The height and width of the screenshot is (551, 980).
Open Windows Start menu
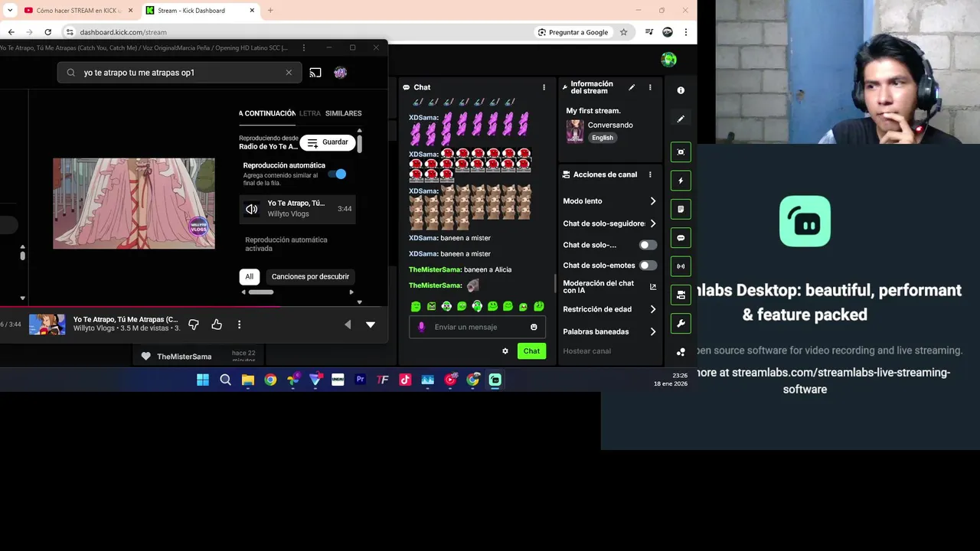[x=203, y=380]
